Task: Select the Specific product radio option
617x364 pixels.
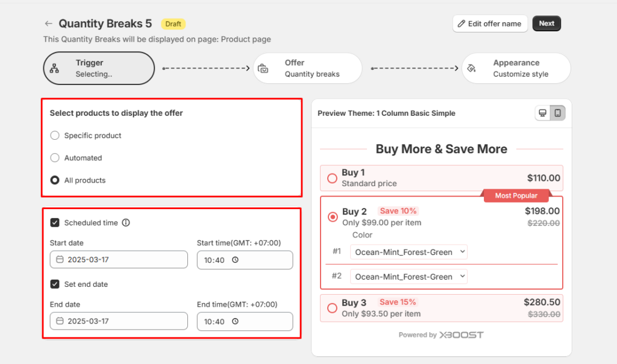Action: tap(55, 136)
